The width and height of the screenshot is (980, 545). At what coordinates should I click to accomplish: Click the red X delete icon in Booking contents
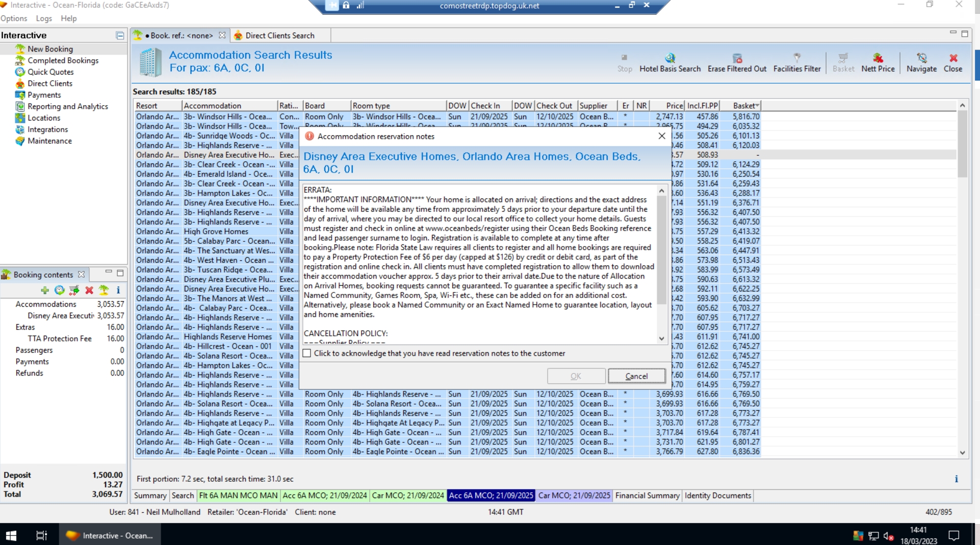tap(89, 290)
